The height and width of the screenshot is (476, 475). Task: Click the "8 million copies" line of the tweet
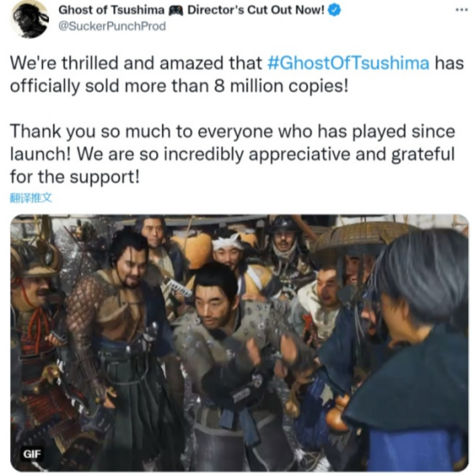(x=179, y=86)
